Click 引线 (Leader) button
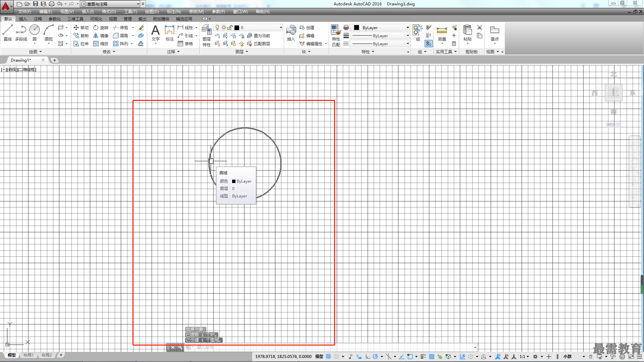644x362 pixels. coord(185,36)
